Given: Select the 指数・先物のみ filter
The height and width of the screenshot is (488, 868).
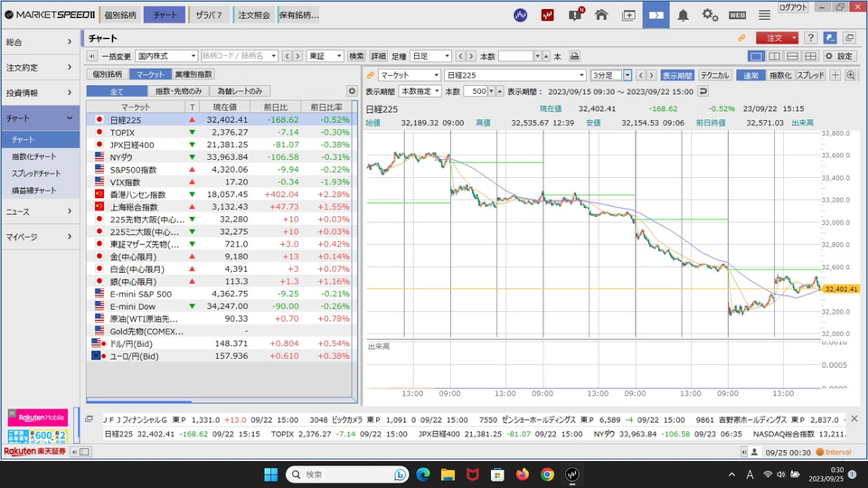Looking at the screenshot, I should click(x=178, y=90).
